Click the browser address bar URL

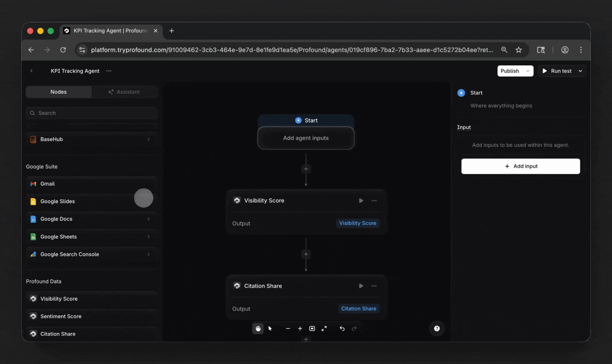292,50
